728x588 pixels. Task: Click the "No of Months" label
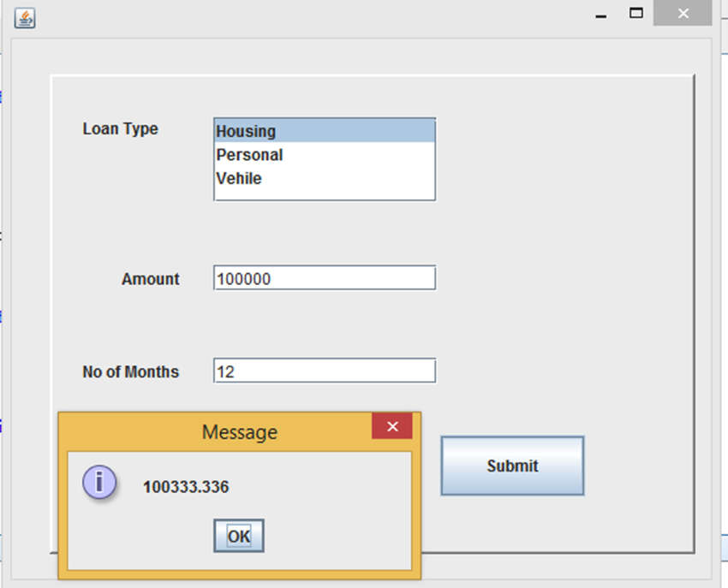click(131, 372)
